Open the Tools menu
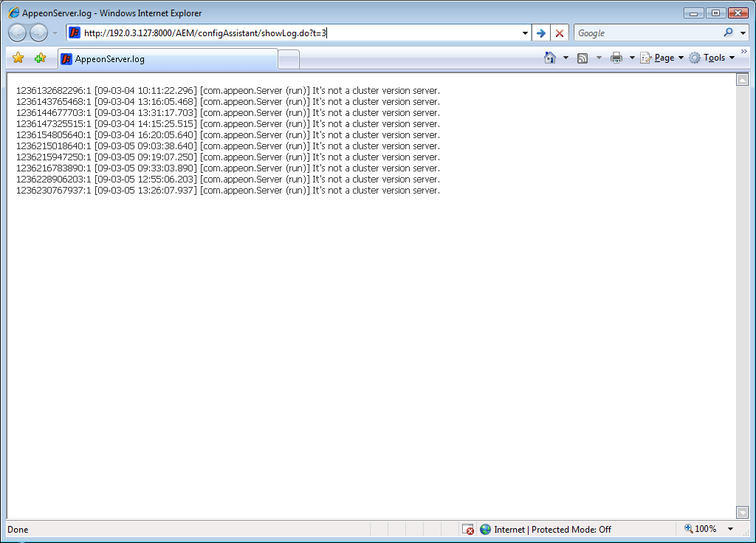The image size is (756, 543). 712,57
